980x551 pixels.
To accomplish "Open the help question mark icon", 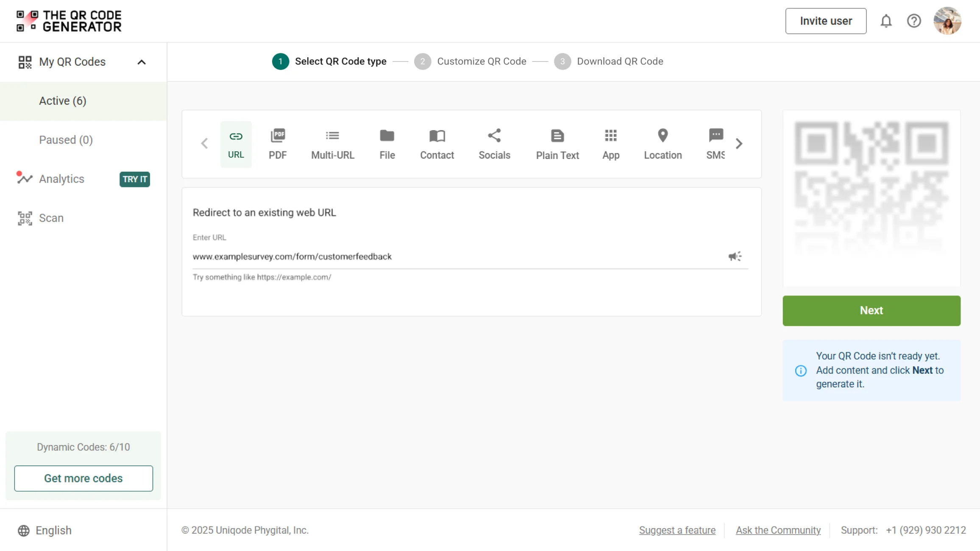I will (914, 21).
